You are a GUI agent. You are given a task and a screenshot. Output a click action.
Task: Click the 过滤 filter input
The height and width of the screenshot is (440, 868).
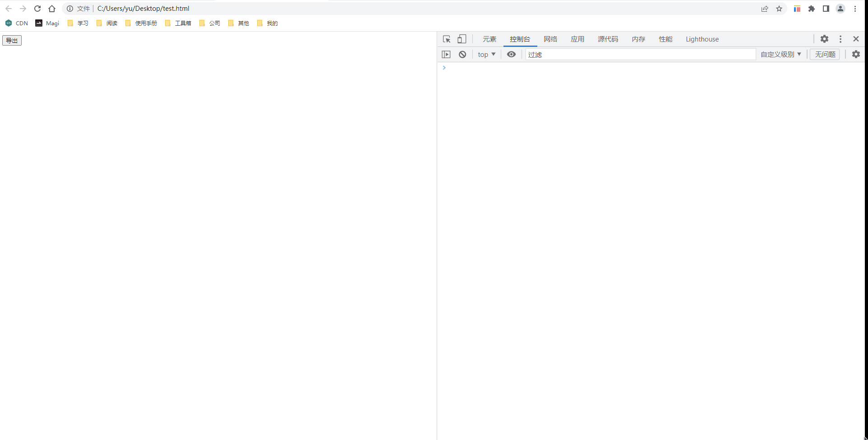click(641, 54)
